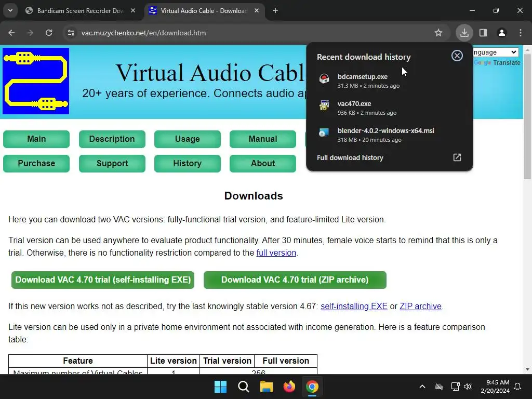Viewport: 532px width, 399px height.
Task: Launch Firefox from the taskbar
Action: [289, 387]
